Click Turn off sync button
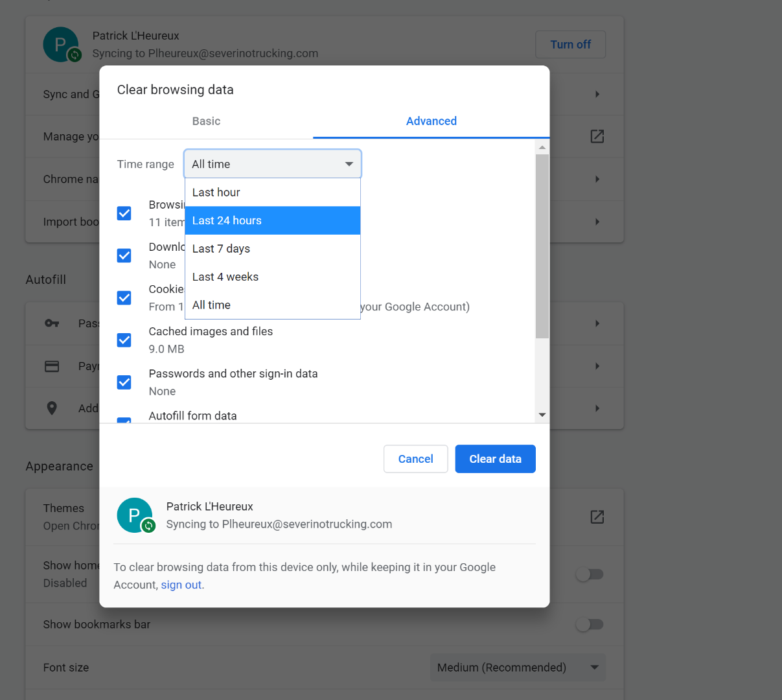This screenshot has height=700, width=782. tap(570, 45)
